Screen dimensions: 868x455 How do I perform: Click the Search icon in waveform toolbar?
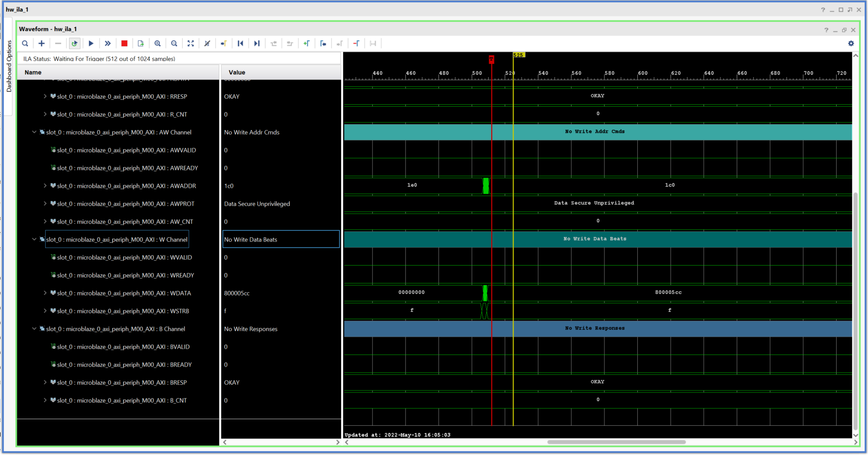pos(25,44)
